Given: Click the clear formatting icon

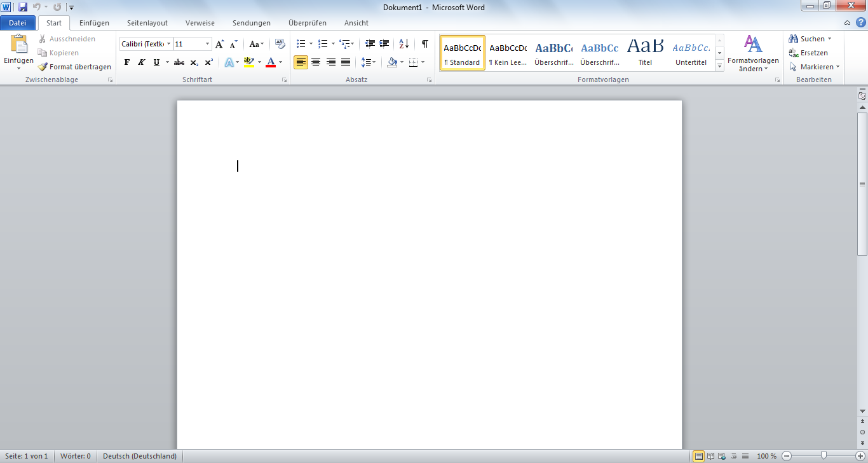Looking at the screenshot, I should [x=280, y=44].
